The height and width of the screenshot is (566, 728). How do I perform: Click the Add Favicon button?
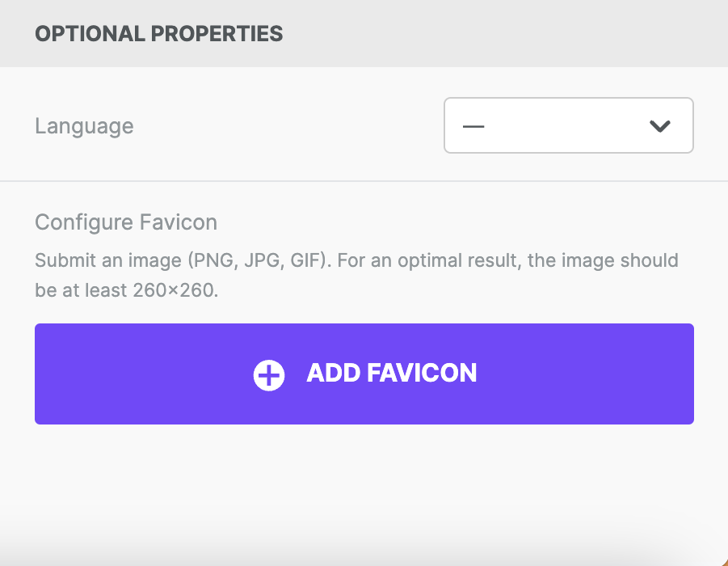(364, 374)
